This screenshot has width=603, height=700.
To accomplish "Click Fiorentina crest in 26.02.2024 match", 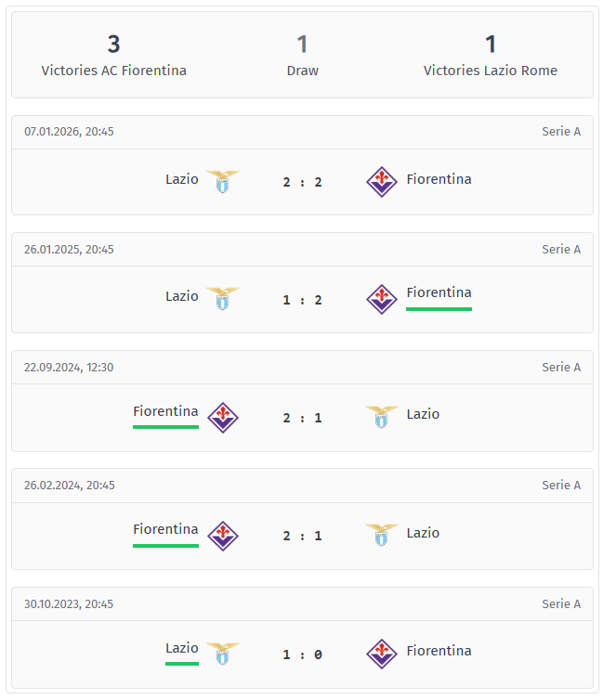I will pos(223,535).
